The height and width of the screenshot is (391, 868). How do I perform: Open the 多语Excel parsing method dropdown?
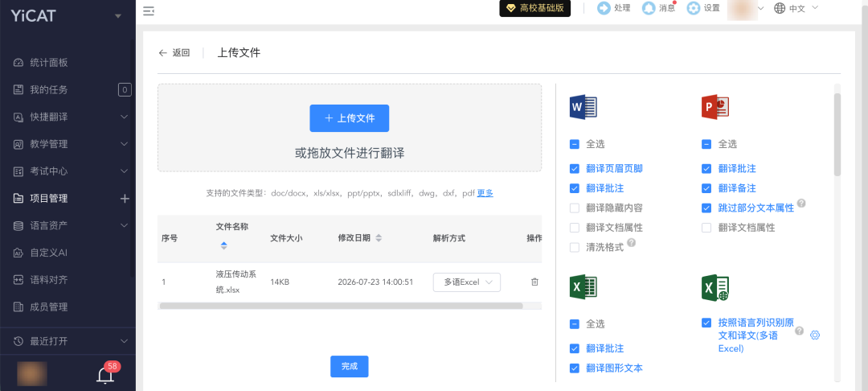(x=467, y=282)
